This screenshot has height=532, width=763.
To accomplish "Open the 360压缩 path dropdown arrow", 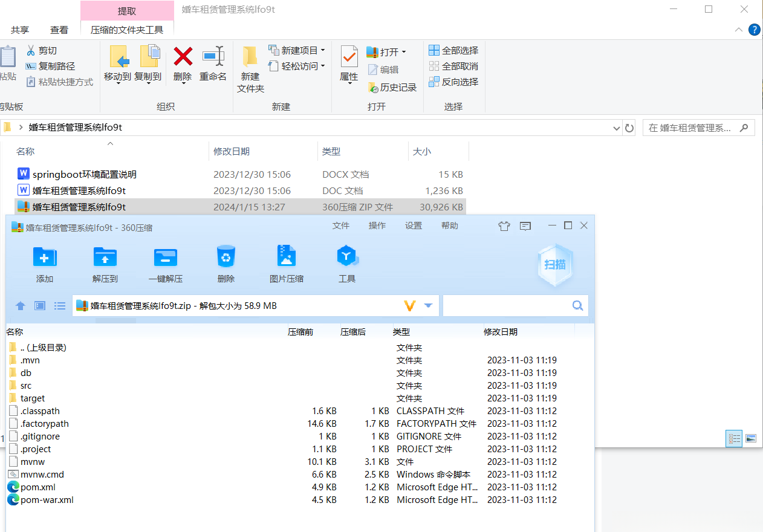I will pos(428,306).
